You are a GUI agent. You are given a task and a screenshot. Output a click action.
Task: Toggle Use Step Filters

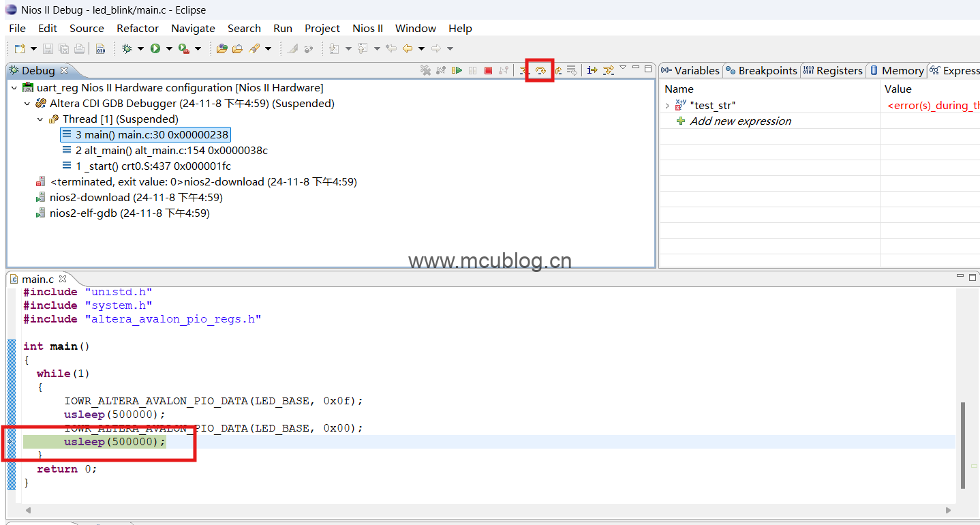coord(609,70)
